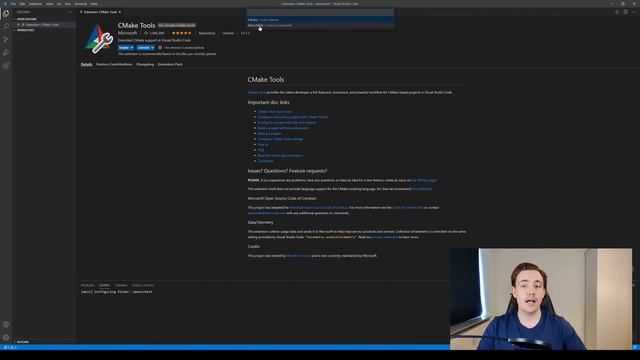Screen dimensions: 640x360
Task: Click the split editor icon at top right
Action: (x=625, y=12)
